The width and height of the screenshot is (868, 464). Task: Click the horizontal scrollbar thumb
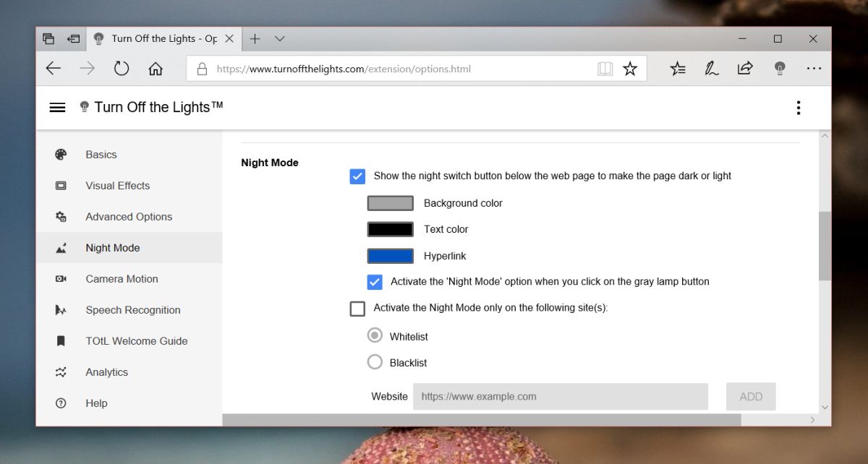tap(482, 420)
